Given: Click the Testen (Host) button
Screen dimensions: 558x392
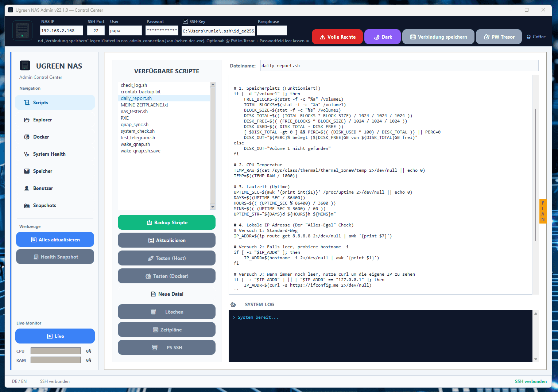Looking at the screenshot, I should point(167,258).
